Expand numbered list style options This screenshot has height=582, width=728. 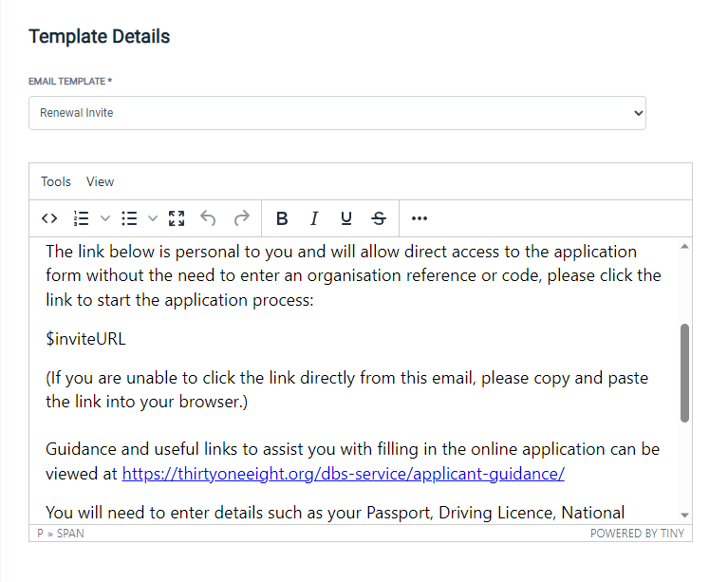pos(105,218)
